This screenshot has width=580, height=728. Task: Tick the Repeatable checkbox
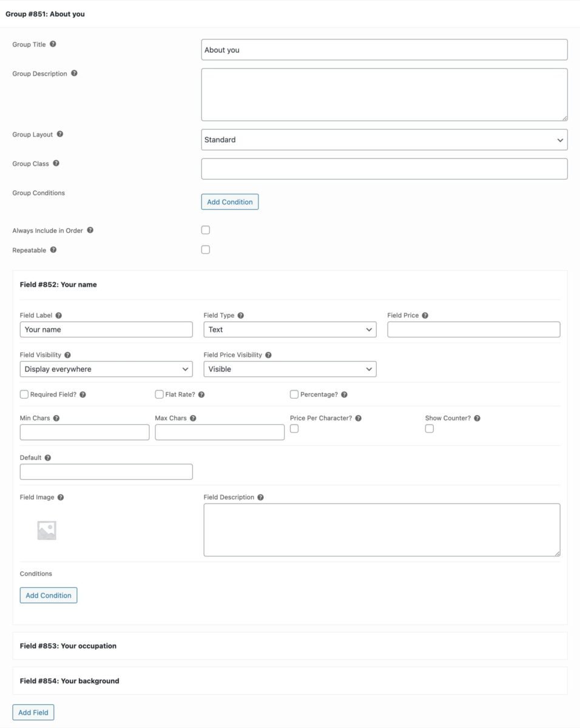point(206,249)
